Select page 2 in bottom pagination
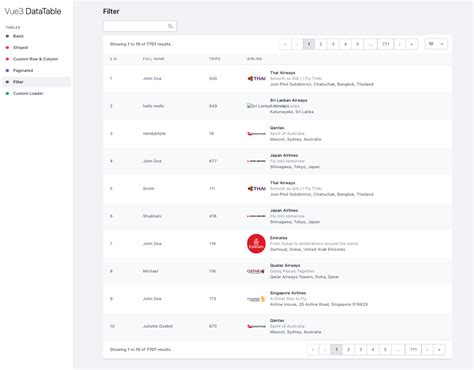 coord(348,349)
